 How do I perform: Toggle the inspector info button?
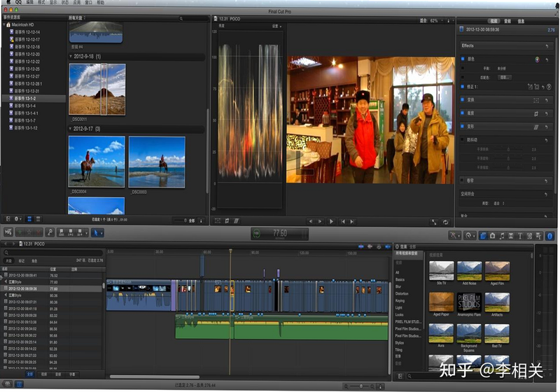pyautogui.click(x=549, y=236)
